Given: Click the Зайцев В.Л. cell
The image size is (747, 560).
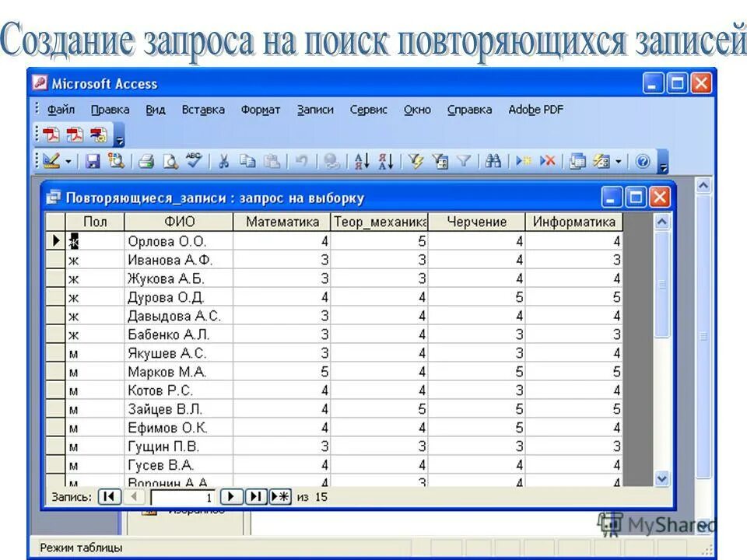Looking at the screenshot, I should coord(179,409).
